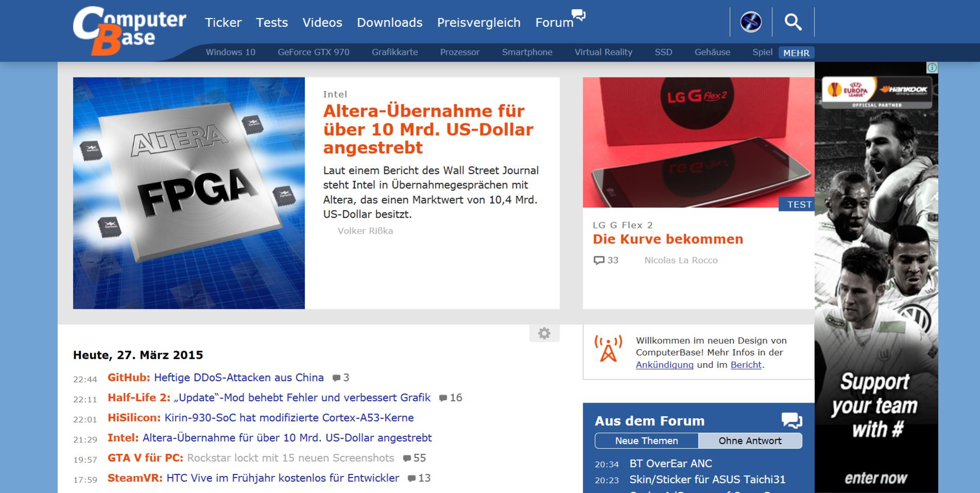Open GitHub DDoS-Attacken news item
This screenshot has height=493, width=980.
coord(215,377)
